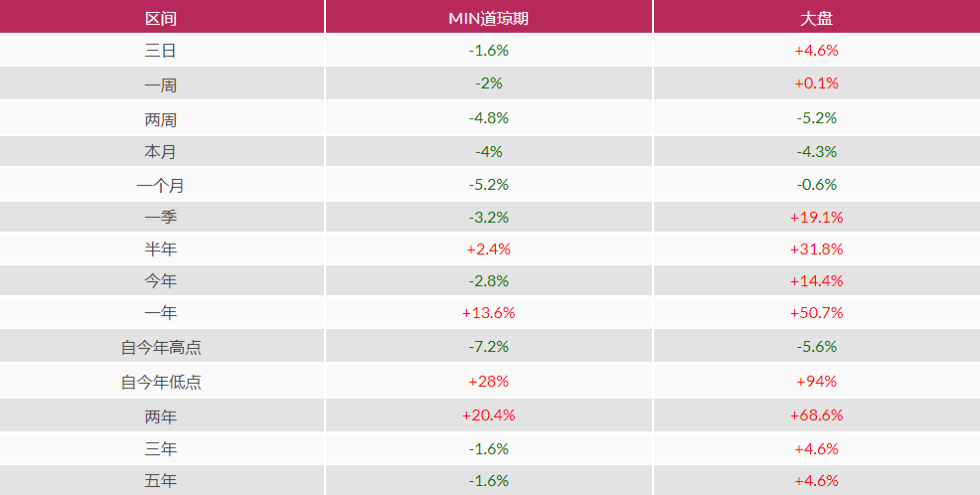Click the 两年 MIN道琼期 value +20.4%
The width and height of the screenshot is (980, 495).
coord(488,414)
